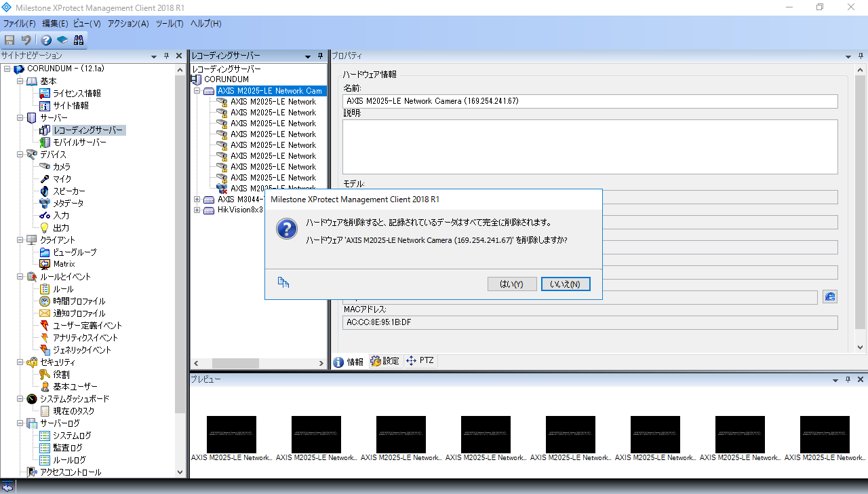Image resolution: width=868 pixels, height=494 pixels.
Task: Click the Undo toolbar icon
Action: coord(26,40)
